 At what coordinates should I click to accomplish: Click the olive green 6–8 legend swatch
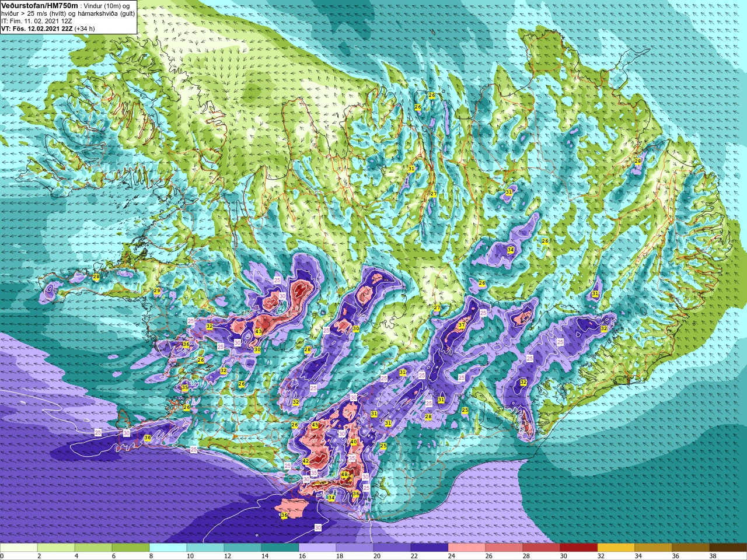[x=131, y=548]
